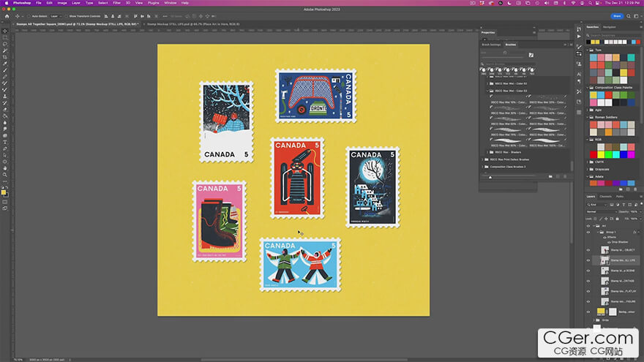Expand RSCO Print Defect Brushes folder
644x362 pixels.
[x=482, y=159]
